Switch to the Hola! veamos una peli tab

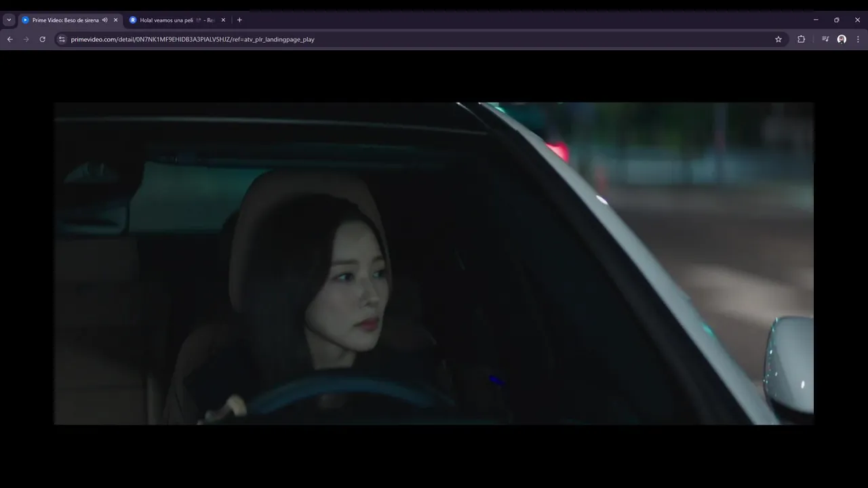[178, 20]
